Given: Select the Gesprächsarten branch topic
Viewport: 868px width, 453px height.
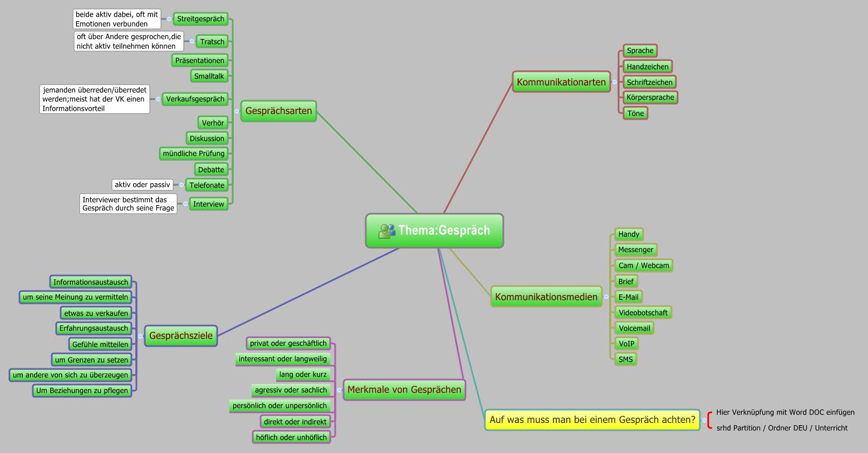Looking at the screenshot, I should [278, 111].
